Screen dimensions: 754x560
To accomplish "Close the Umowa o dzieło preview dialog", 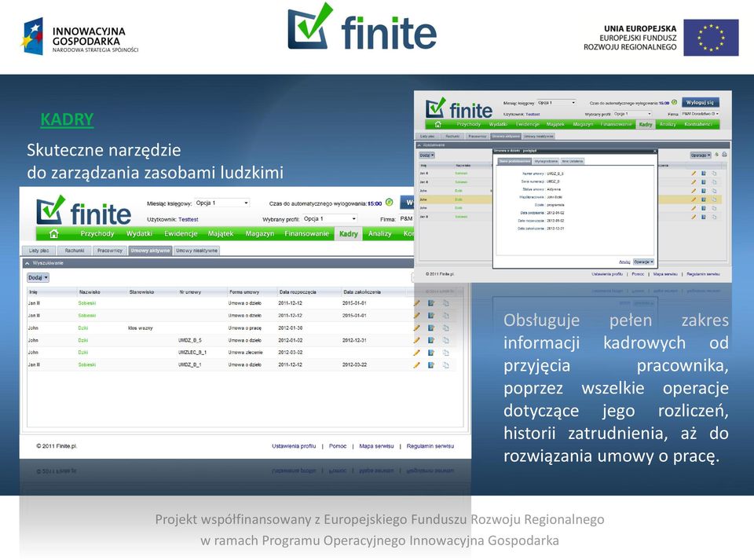I will tap(654, 151).
